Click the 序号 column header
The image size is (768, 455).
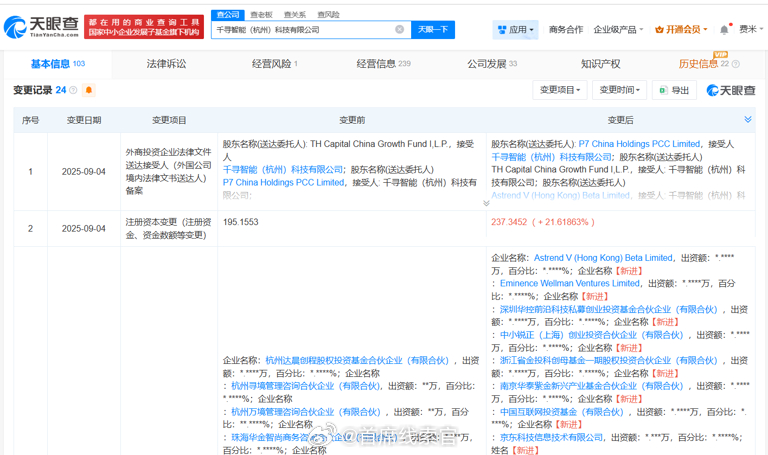[x=30, y=120]
